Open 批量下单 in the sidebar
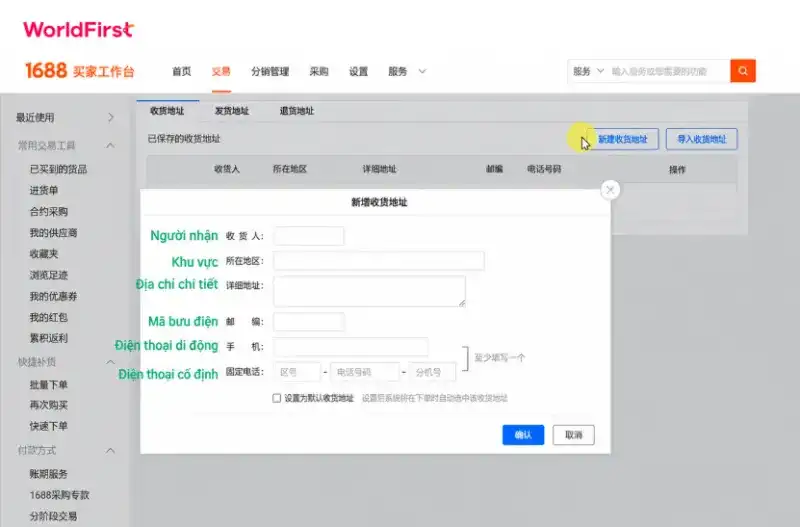This screenshot has height=527, width=800. click(48, 385)
